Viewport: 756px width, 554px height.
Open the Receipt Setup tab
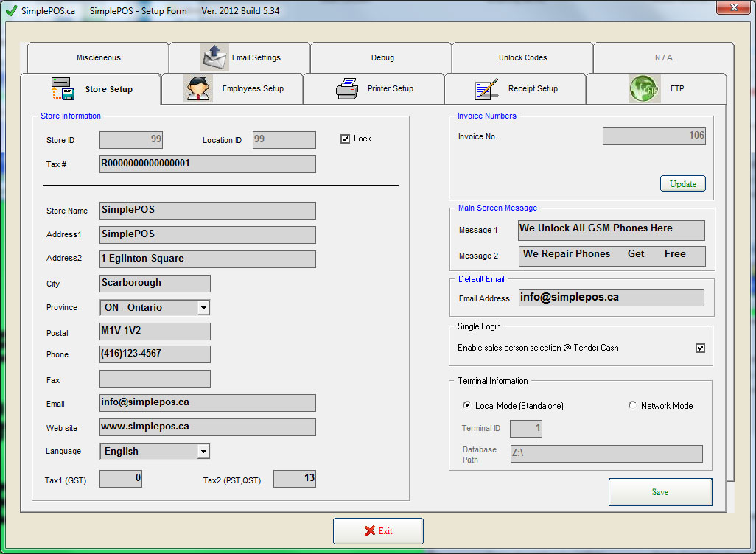coord(515,88)
